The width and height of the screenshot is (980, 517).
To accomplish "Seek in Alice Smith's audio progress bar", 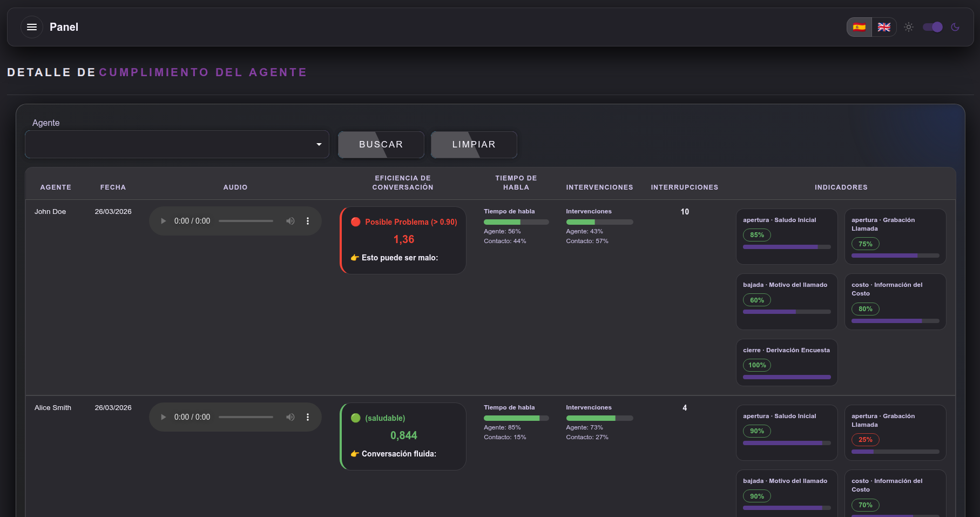I will (246, 417).
